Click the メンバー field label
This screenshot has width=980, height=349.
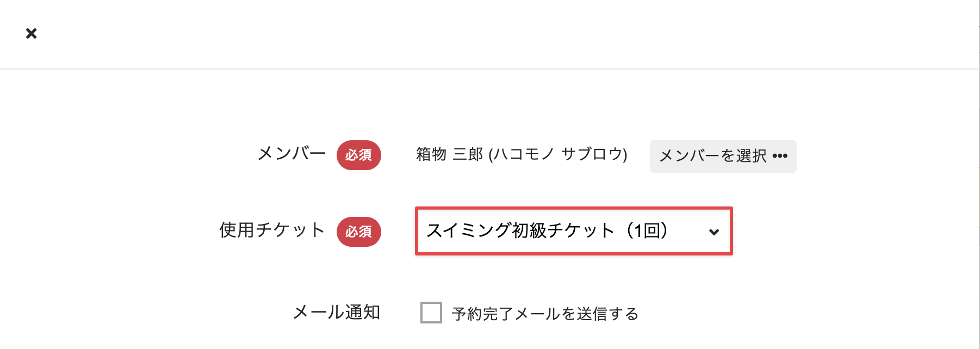pyautogui.click(x=291, y=154)
